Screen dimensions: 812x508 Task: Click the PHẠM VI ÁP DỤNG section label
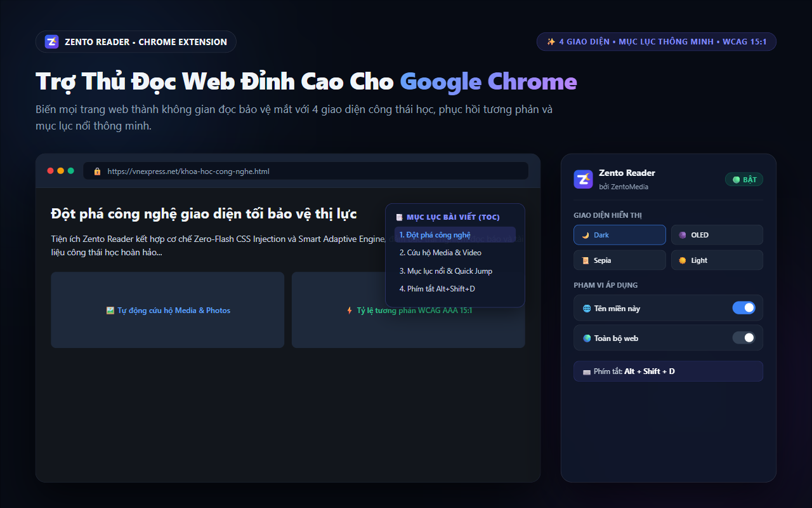(606, 285)
